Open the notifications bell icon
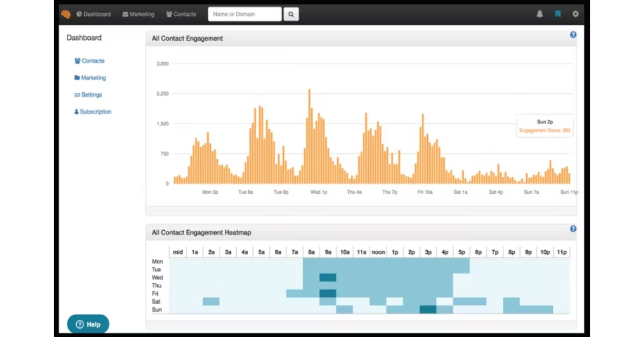 pos(540,14)
